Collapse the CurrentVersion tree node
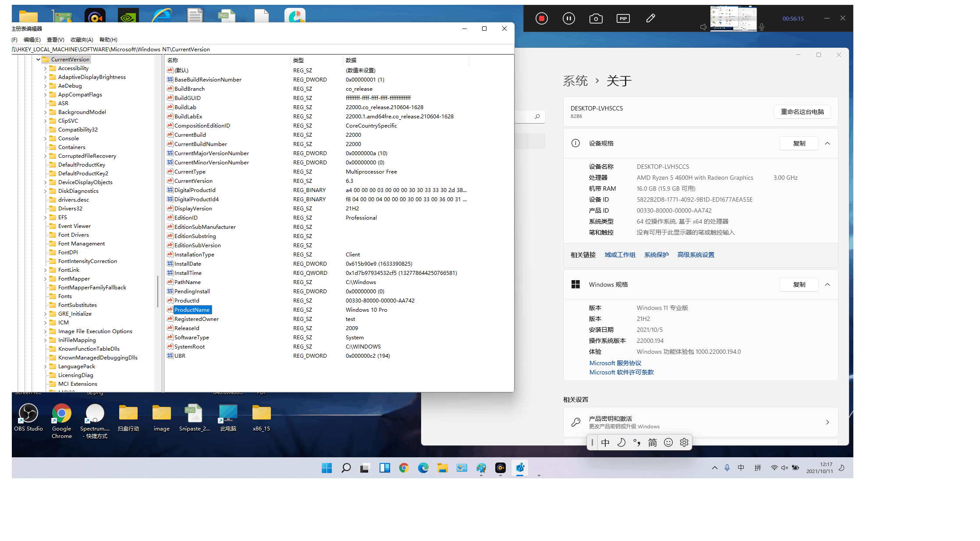 pos(38,60)
